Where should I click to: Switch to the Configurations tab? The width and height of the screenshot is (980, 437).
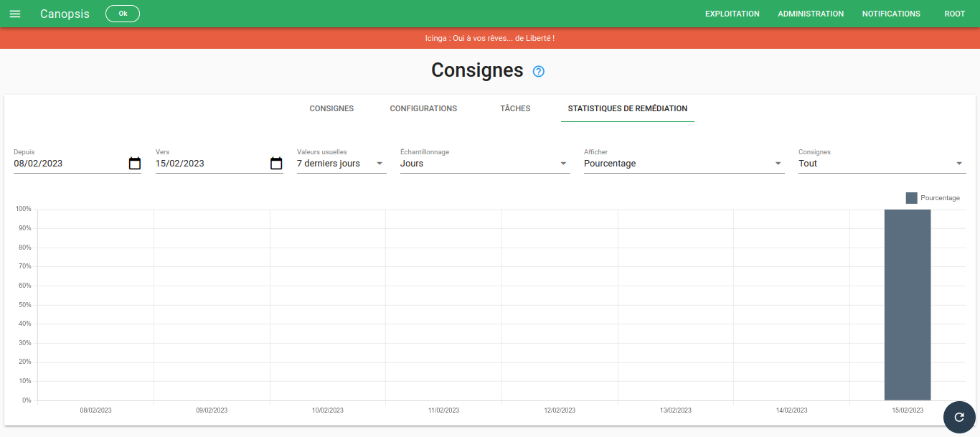pos(423,108)
